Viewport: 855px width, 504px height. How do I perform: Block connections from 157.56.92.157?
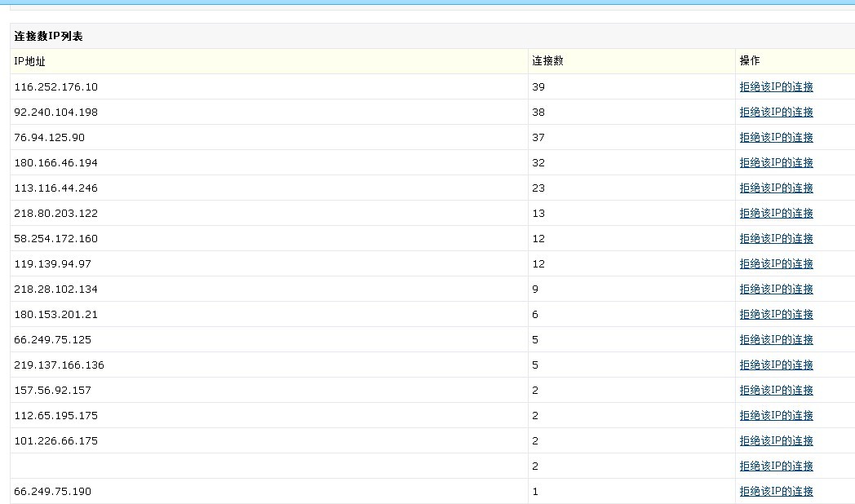click(776, 391)
